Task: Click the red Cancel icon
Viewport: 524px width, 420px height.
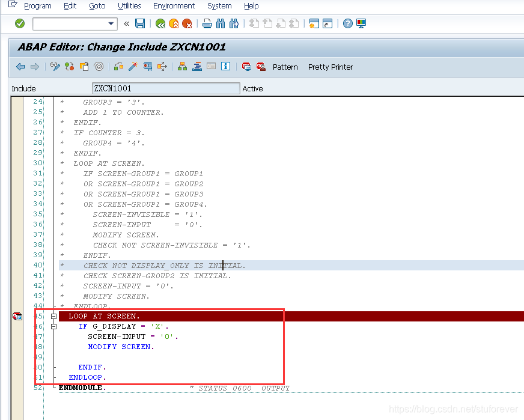Action: click(187, 23)
